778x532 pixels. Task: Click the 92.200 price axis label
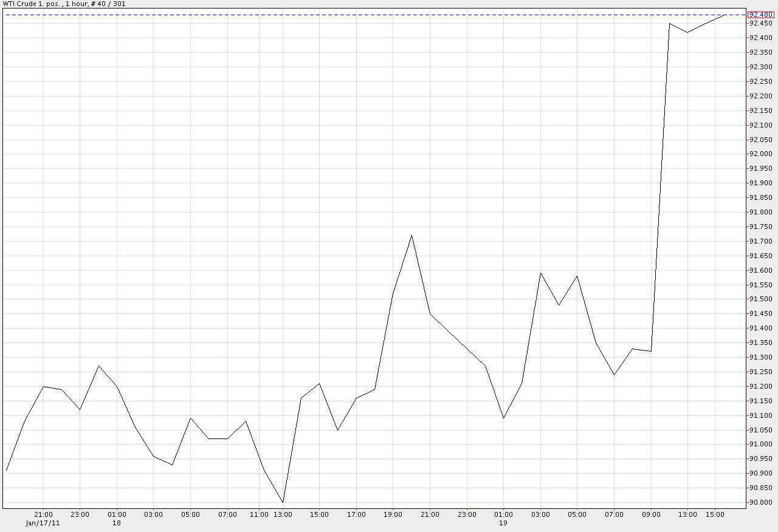coord(760,96)
